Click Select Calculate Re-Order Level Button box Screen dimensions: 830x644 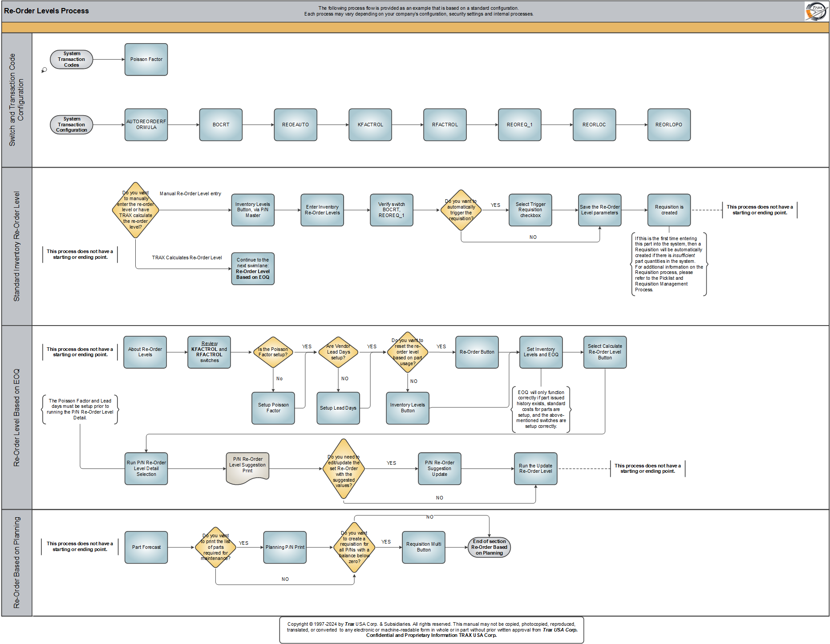click(x=605, y=352)
